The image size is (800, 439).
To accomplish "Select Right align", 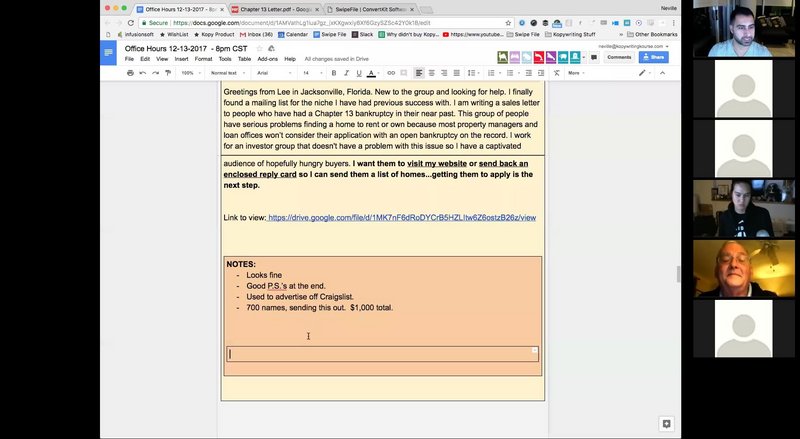I will pos(444,73).
